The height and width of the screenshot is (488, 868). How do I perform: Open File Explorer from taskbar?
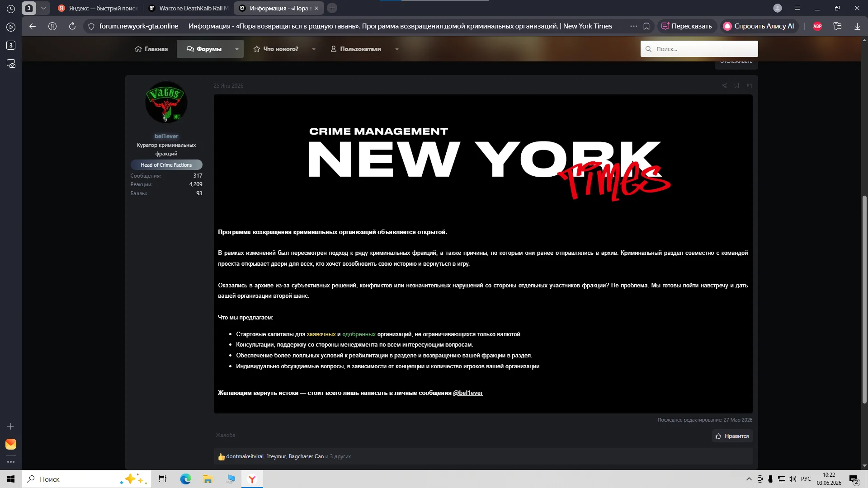(x=208, y=479)
